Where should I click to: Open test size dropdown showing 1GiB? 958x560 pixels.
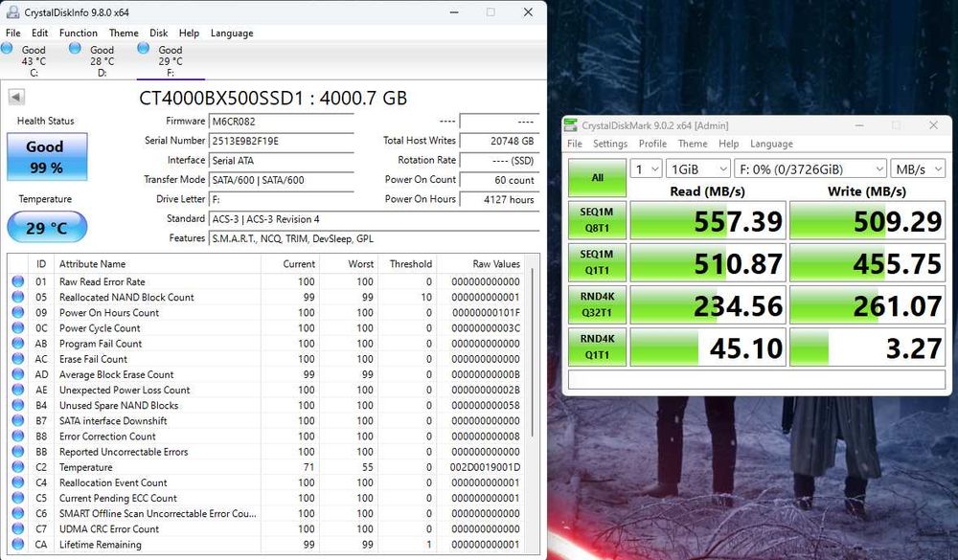pyautogui.click(x=697, y=169)
